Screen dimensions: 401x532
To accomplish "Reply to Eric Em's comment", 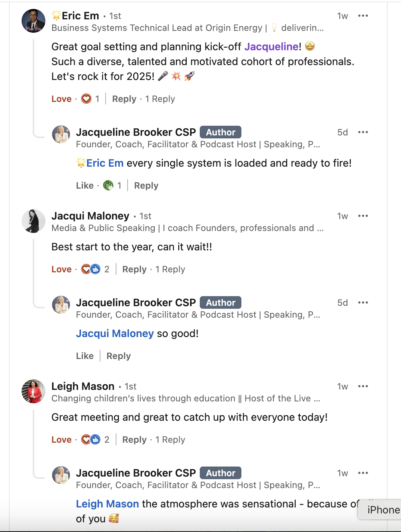I will tap(124, 99).
